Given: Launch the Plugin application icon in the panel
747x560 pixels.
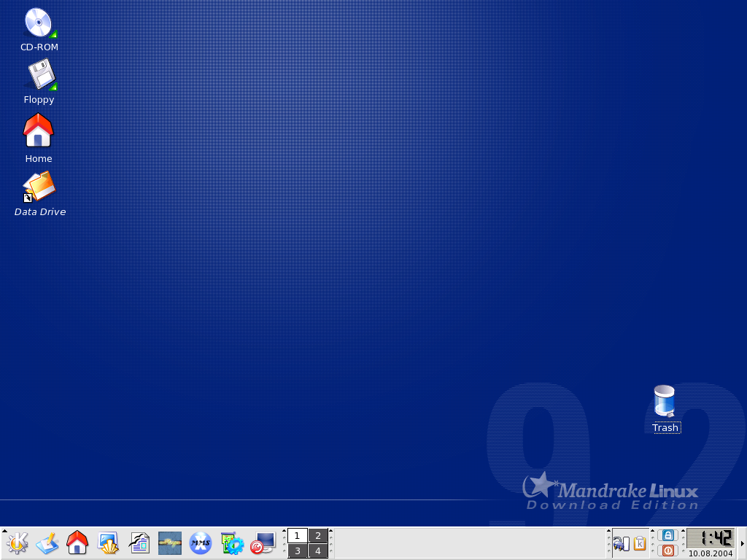Looking at the screenshot, I should tap(169, 543).
